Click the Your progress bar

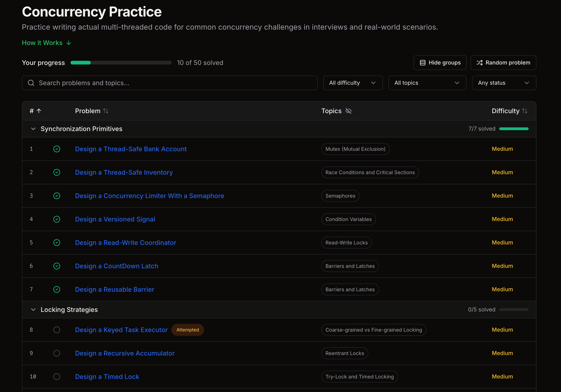click(121, 63)
